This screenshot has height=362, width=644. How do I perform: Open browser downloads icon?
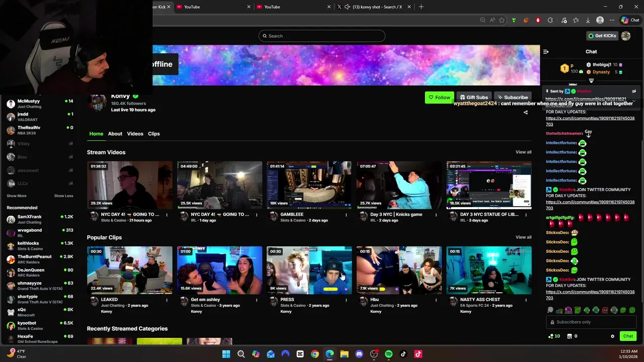[588, 20]
